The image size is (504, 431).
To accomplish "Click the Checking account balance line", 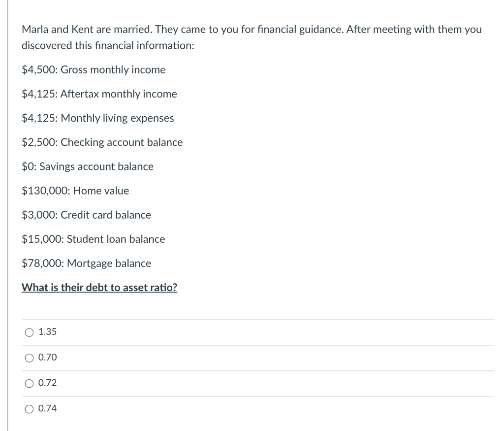I will tap(102, 142).
